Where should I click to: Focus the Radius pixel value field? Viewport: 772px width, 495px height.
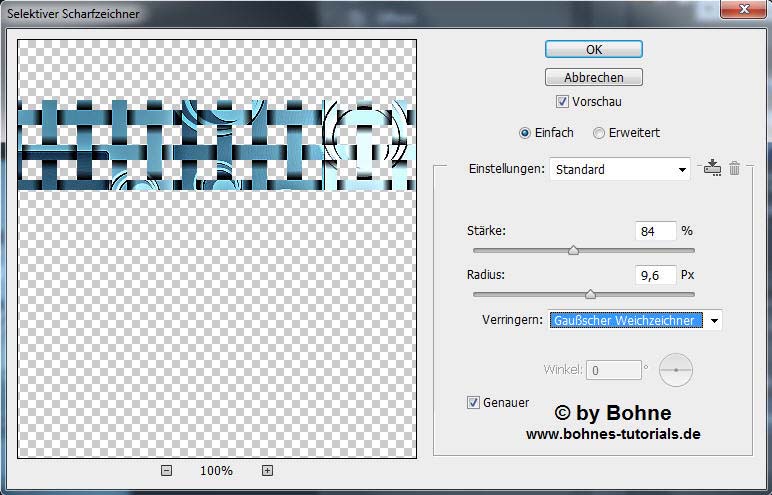[x=655, y=275]
